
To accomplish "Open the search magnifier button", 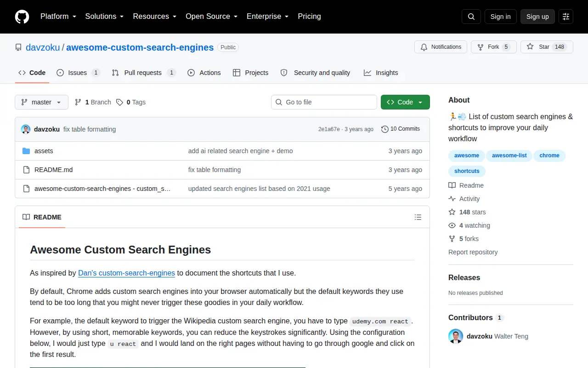I will click(471, 17).
